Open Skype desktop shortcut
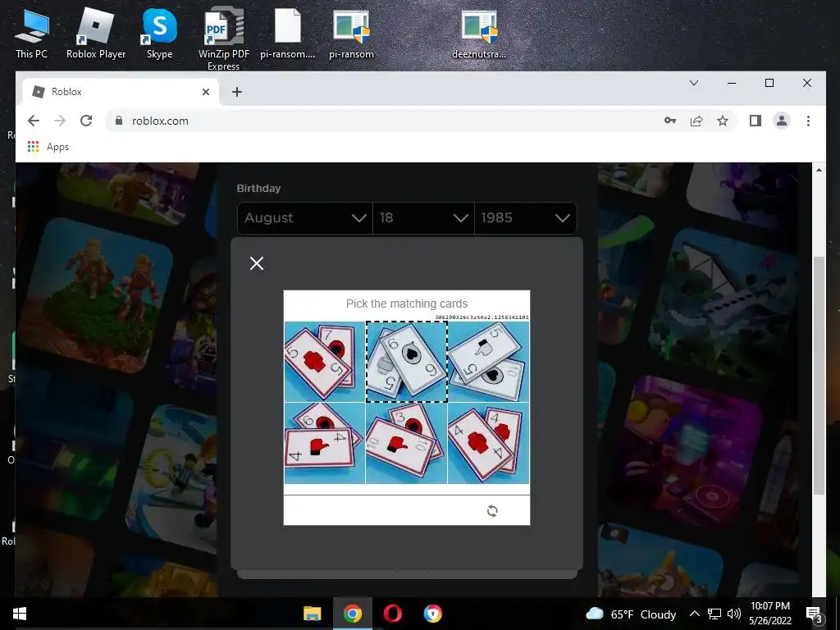 tap(159, 33)
